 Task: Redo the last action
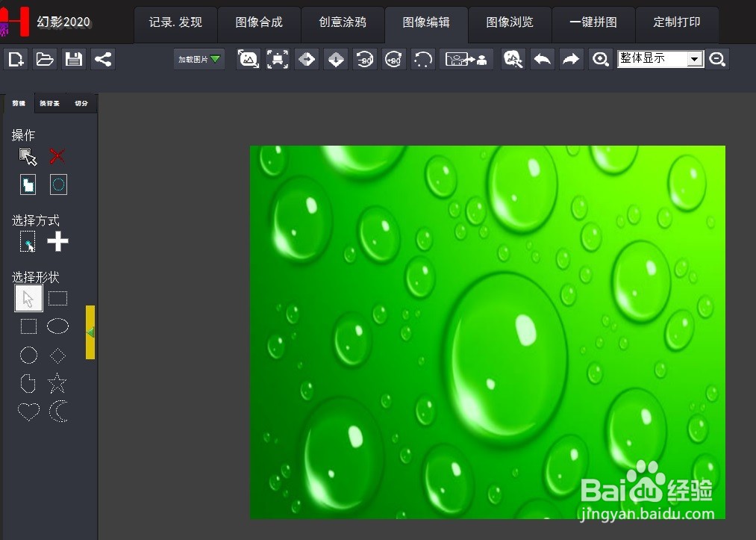(x=572, y=59)
